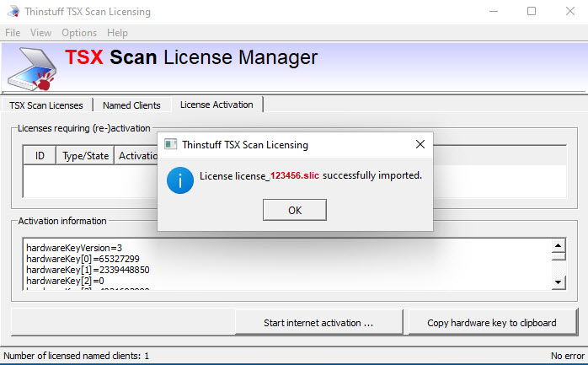Sort by the ID column header
The height and width of the screenshot is (365, 588).
40,156
